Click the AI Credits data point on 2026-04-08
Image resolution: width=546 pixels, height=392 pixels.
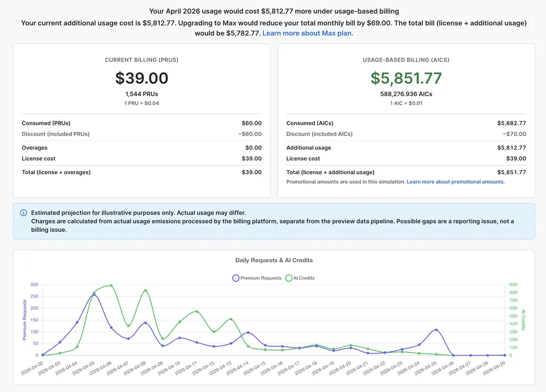pyautogui.click(x=146, y=290)
